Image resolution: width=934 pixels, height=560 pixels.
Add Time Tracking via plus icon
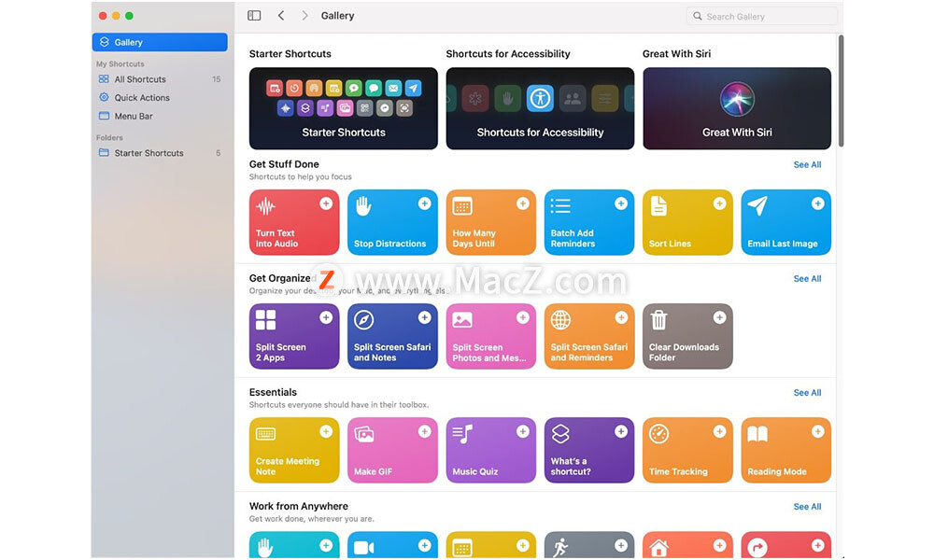(719, 431)
